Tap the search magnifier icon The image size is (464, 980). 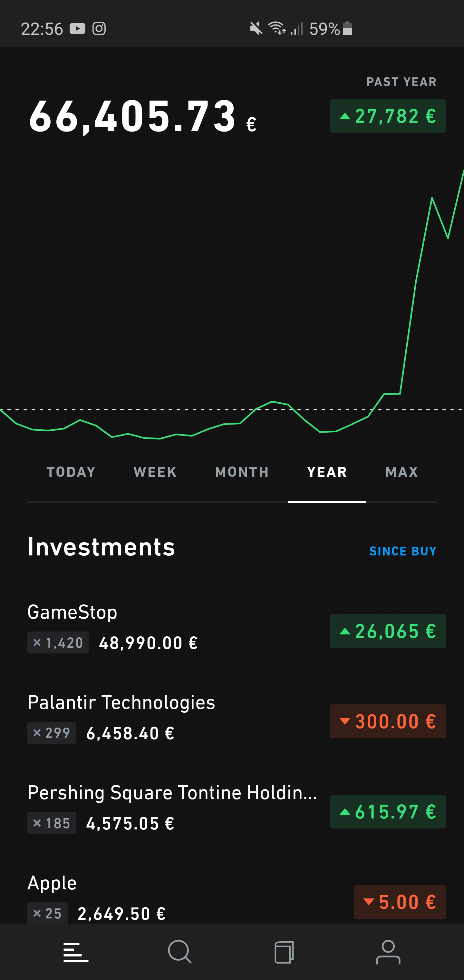179,952
